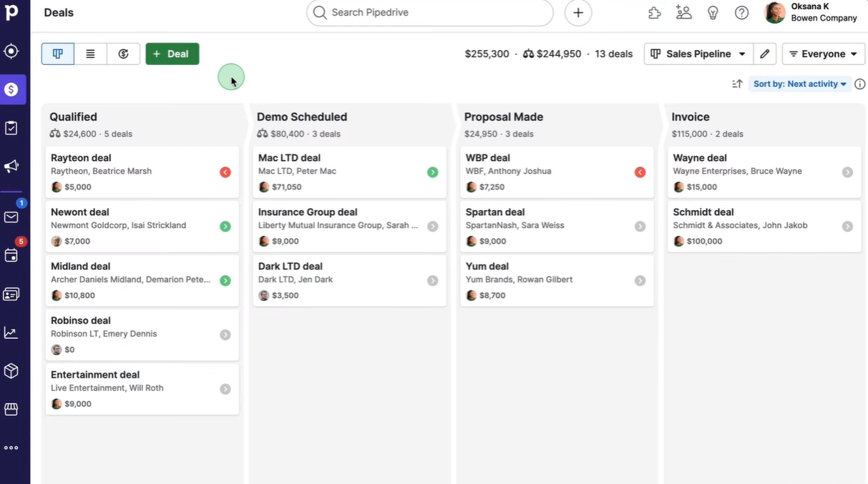Switch to list view of deals
Image resolution: width=868 pixels, height=484 pixels.
click(x=90, y=54)
